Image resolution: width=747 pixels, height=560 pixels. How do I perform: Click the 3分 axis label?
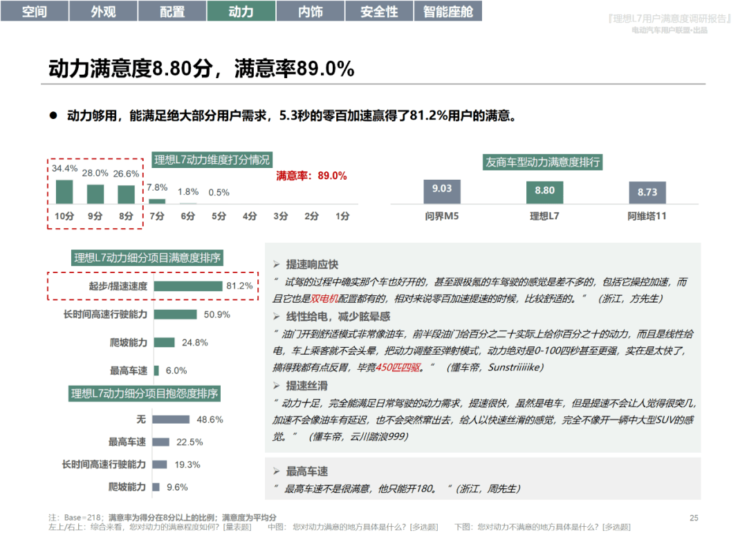[x=281, y=216]
